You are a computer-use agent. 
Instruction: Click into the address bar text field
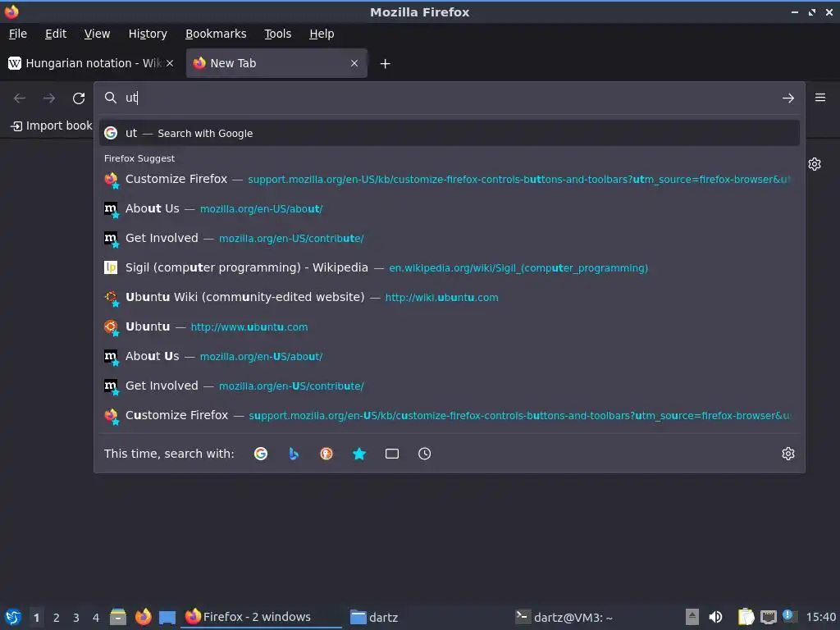(x=450, y=98)
